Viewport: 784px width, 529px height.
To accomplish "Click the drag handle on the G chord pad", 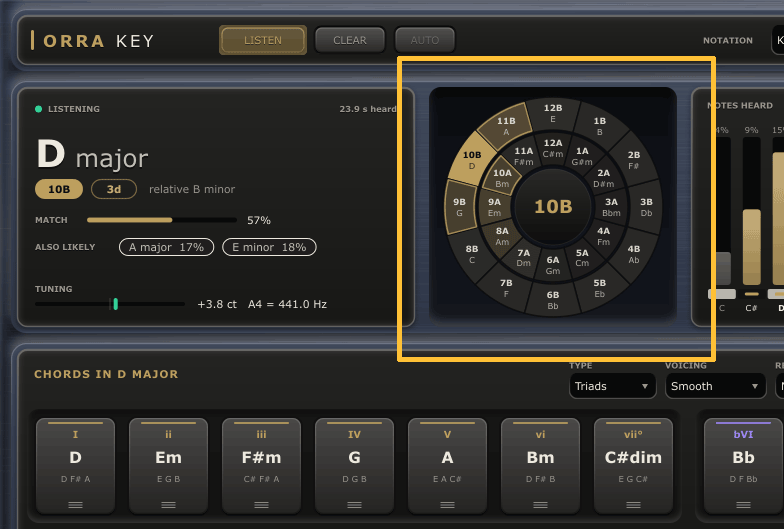I will (354, 504).
